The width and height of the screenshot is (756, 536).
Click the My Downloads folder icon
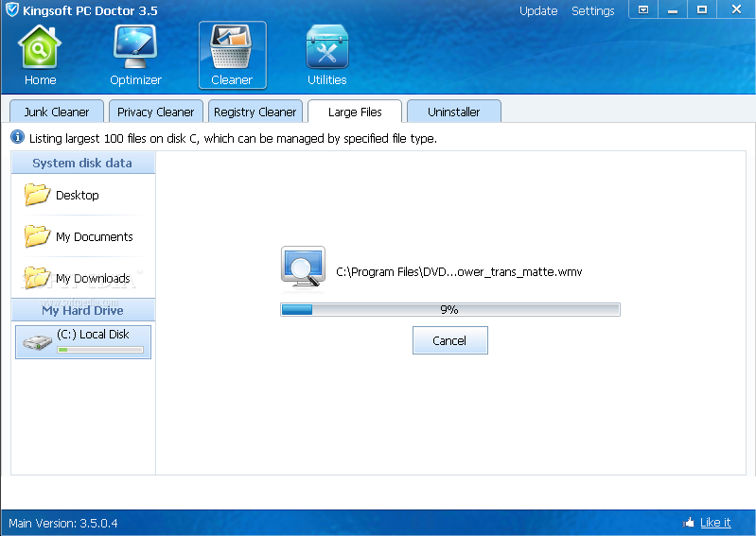(x=37, y=278)
